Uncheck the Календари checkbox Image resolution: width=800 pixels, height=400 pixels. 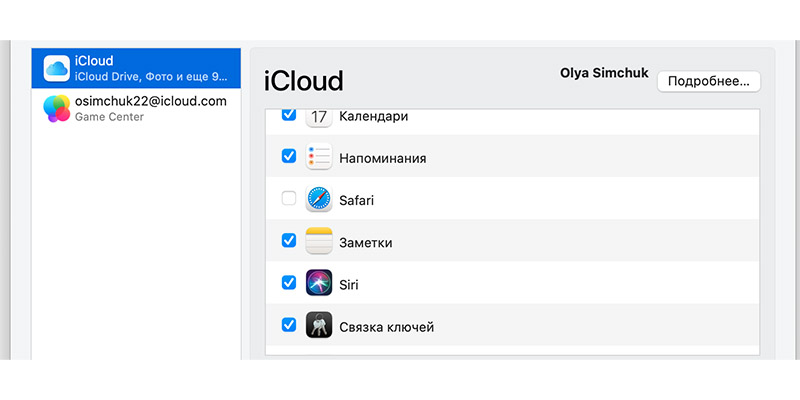click(x=289, y=115)
